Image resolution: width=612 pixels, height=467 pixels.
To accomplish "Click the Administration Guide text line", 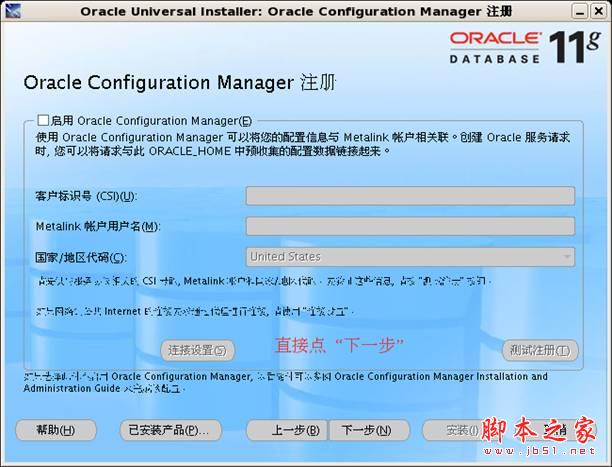I will point(102,389).
